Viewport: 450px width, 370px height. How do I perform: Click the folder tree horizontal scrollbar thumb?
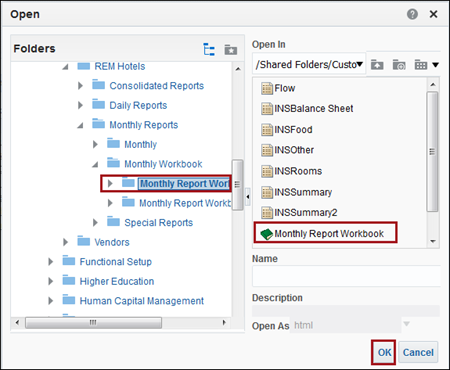(x=93, y=323)
